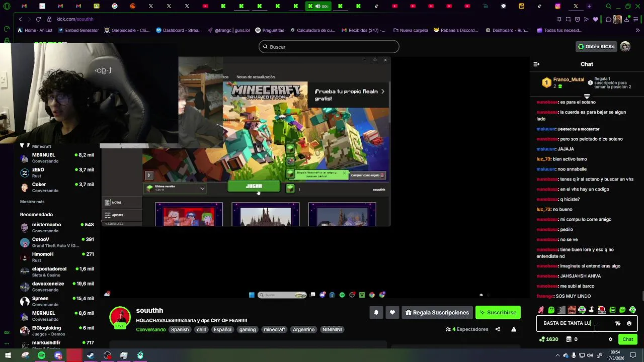
Task: Open the Minecraft version dropdown
Action: click(175, 189)
